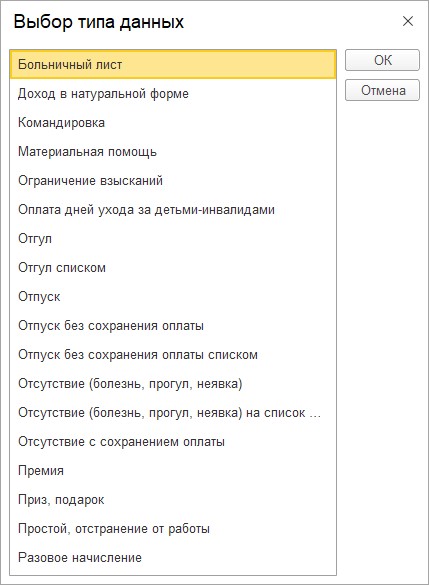Select Отпуск без сохранения оплаты списком
The height and width of the screenshot is (585, 429).
pos(173,354)
